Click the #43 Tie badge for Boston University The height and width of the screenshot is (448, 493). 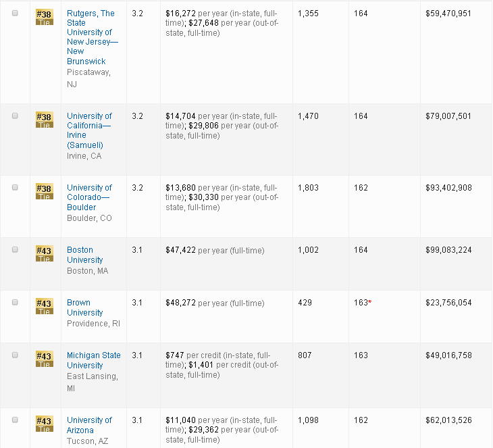coord(44,253)
